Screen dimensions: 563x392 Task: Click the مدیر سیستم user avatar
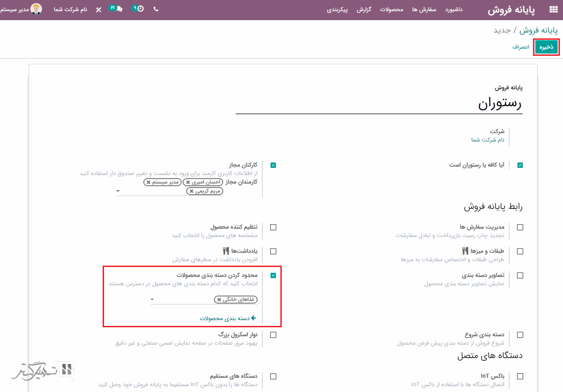pos(36,9)
